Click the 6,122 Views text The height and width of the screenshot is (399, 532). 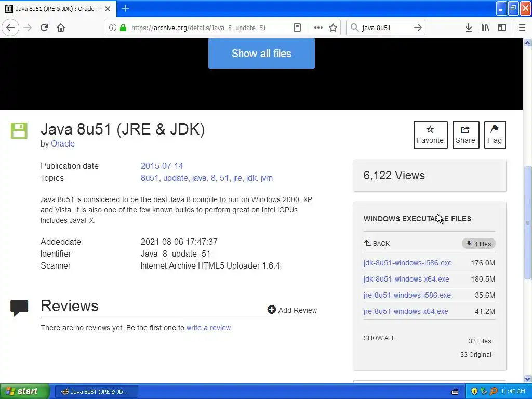394,176
